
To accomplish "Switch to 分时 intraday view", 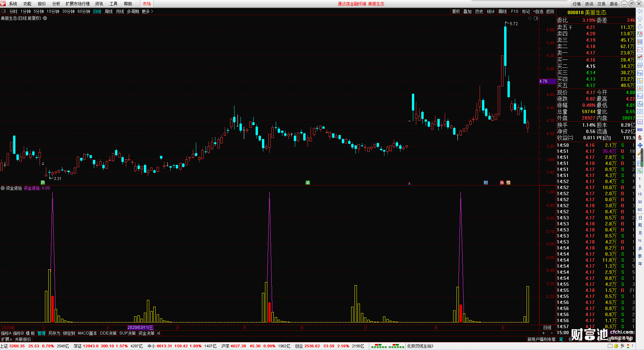I will click(13, 11).
